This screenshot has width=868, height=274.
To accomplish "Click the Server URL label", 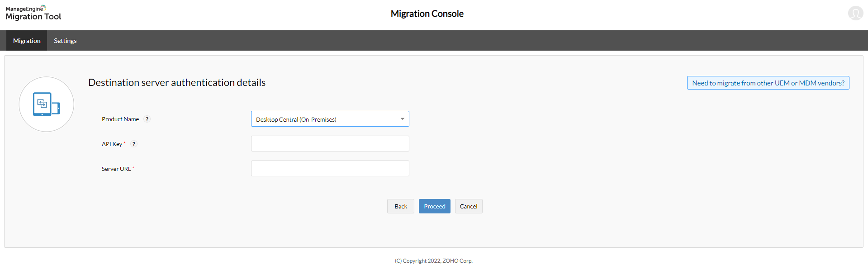I will 116,169.
